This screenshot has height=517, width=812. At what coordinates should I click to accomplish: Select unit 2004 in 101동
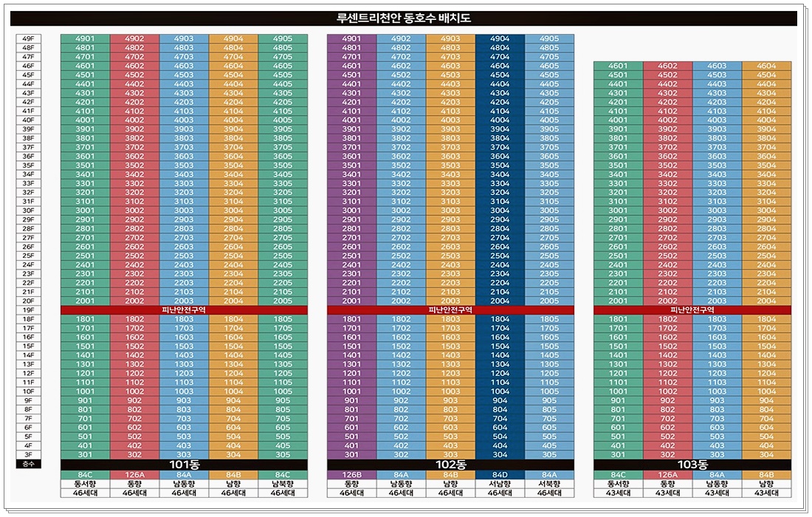point(233,301)
